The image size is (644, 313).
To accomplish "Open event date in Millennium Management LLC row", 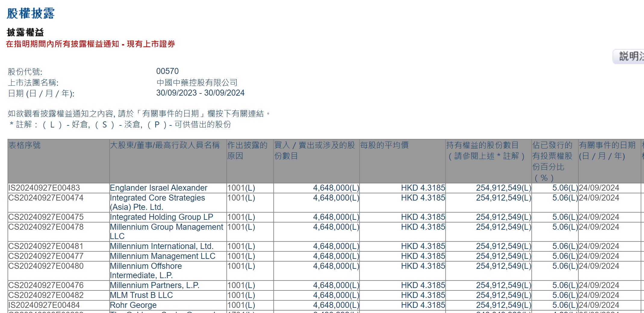I will point(599,256).
